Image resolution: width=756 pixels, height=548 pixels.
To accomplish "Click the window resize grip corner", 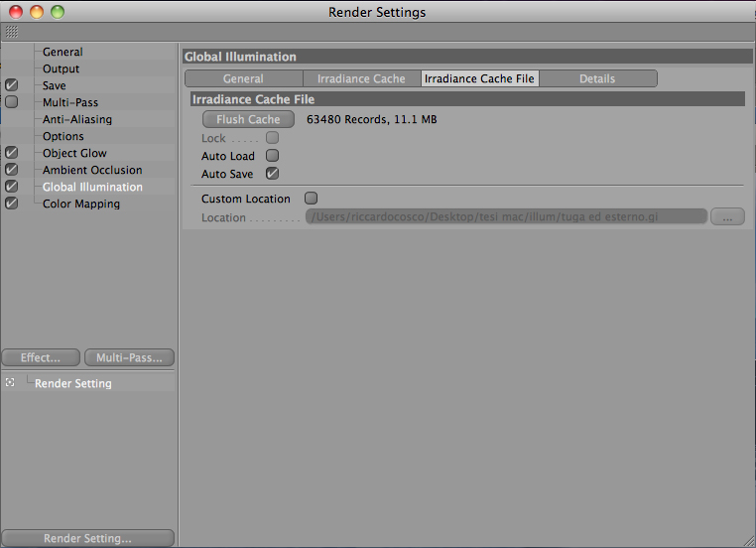I will [749, 541].
